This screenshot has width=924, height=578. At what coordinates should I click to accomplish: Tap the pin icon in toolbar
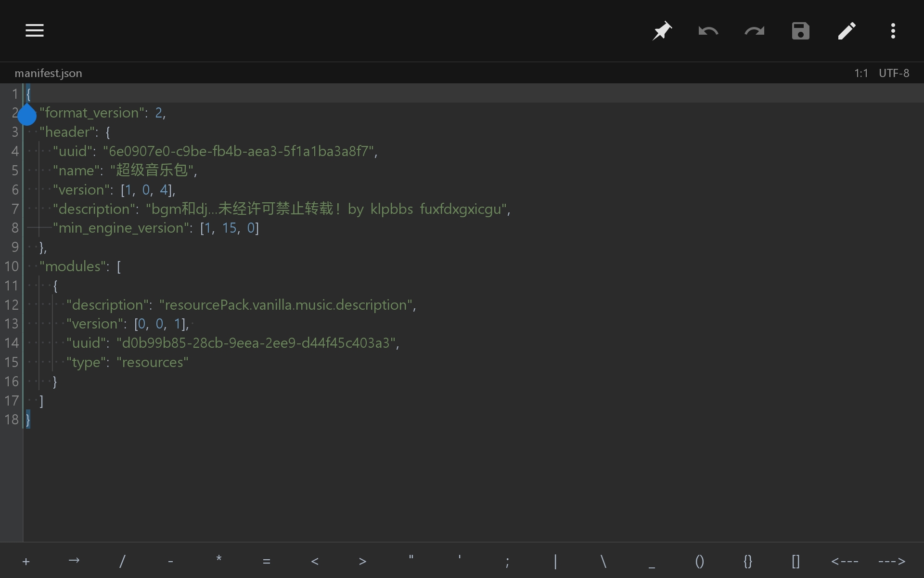(662, 31)
